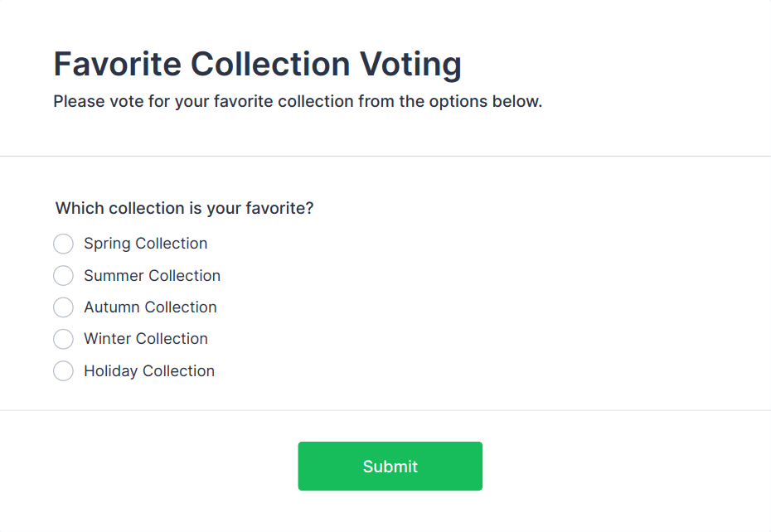Click the "Autumn Collection" label text
The image size is (771, 532).
click(x=150, y=307)
